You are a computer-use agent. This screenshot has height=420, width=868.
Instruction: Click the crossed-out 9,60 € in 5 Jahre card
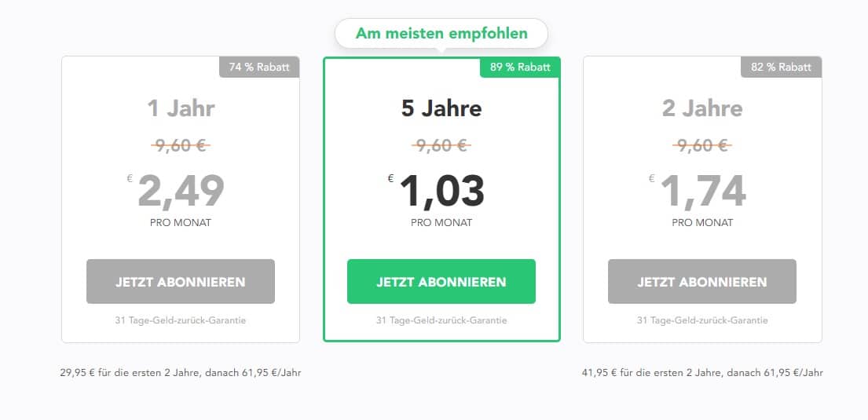coord(441,145)
